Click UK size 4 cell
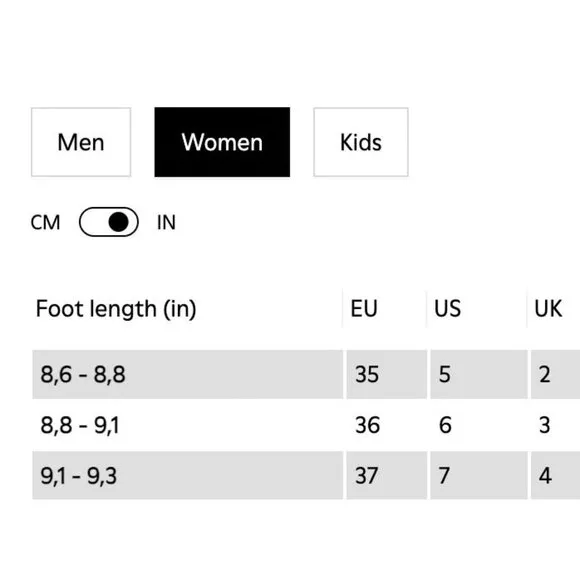This screenshot has width=580, height=580. (x=555, y=475)
